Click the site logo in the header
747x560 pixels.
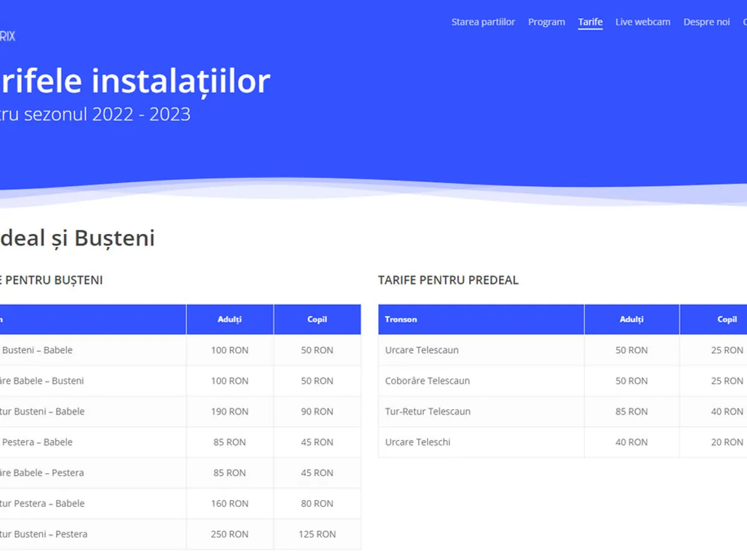coord(7,36)
